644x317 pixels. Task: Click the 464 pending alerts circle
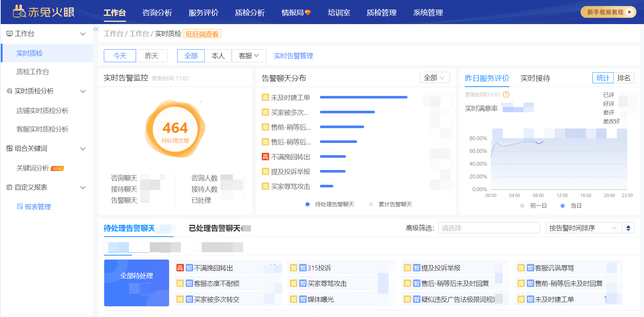tap(175, 129)
